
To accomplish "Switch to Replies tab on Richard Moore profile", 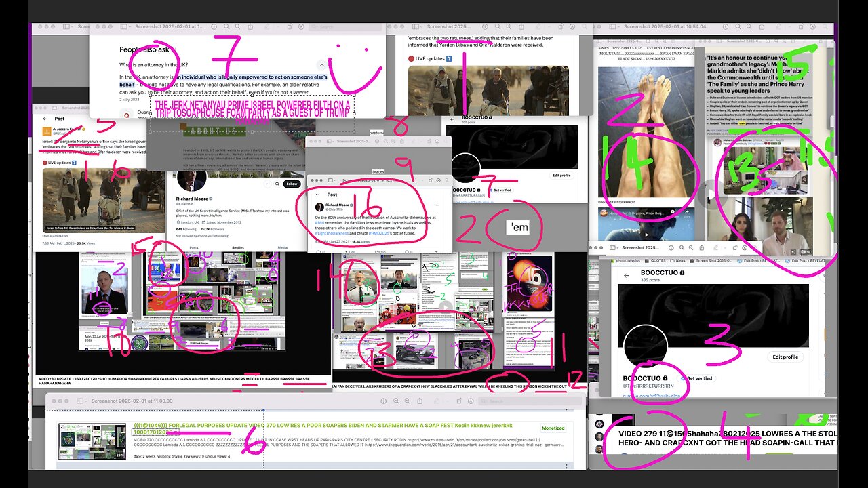I will click(x=238, y=247).
